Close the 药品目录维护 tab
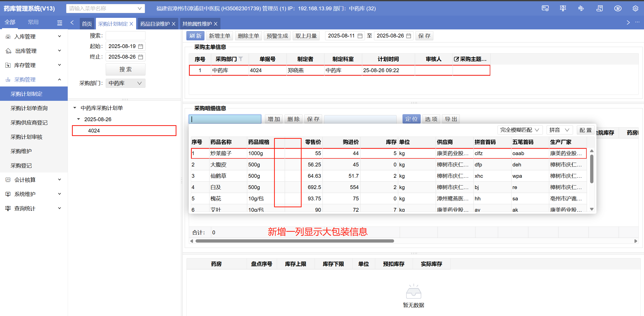Image resolution: width=644 pixels, height=316 pixels. 174,24
